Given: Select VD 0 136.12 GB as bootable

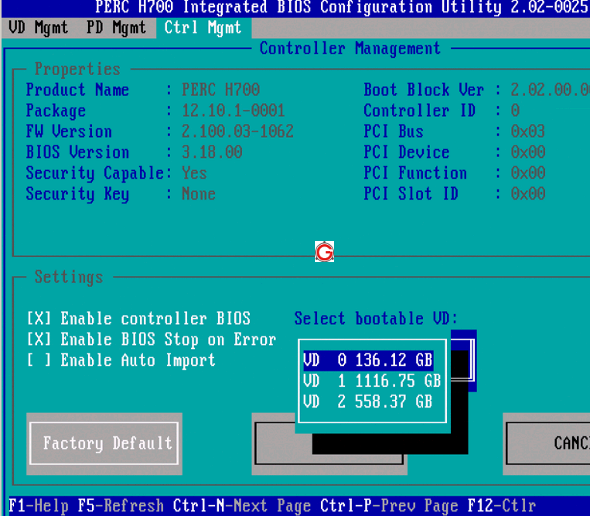Looking at the screenshot, I should [x=368, y=360].
